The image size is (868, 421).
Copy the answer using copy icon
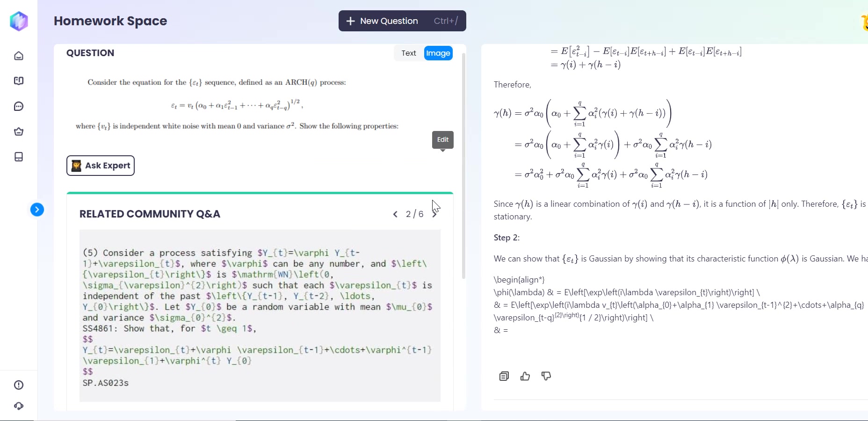504,376
